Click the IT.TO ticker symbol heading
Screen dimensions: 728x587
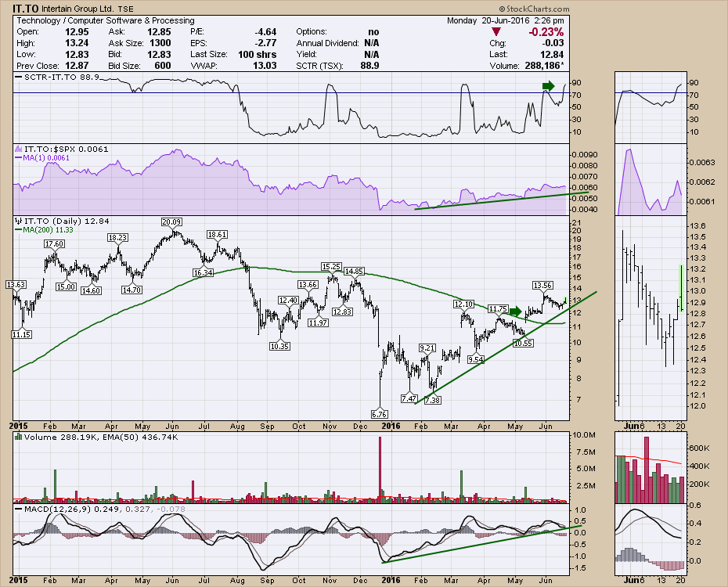(27, 9)
